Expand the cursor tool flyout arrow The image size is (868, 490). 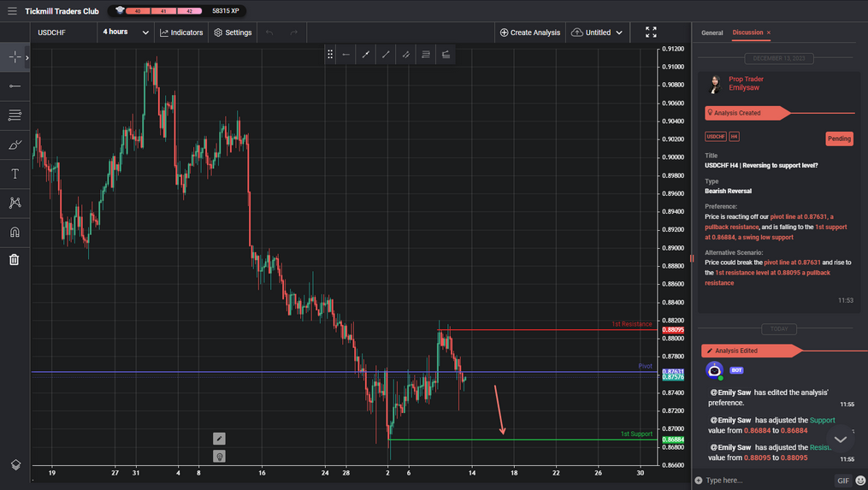tap(27, 57)
